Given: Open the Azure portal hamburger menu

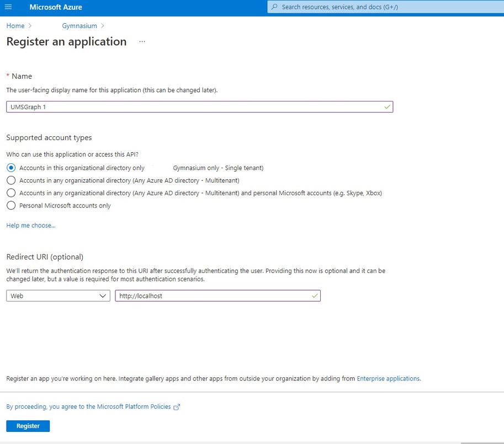Looking at the screenshot, I should pyautogui.click(x=8, y=7).
